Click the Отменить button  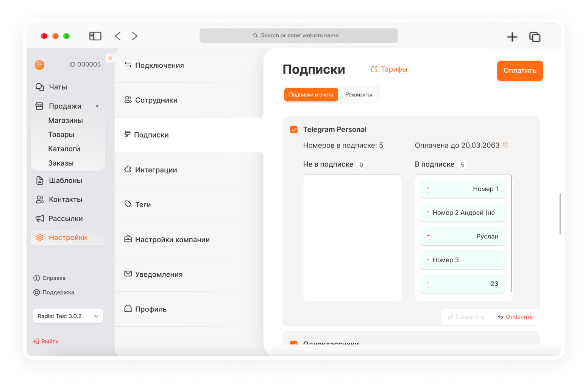click(515, 317)
